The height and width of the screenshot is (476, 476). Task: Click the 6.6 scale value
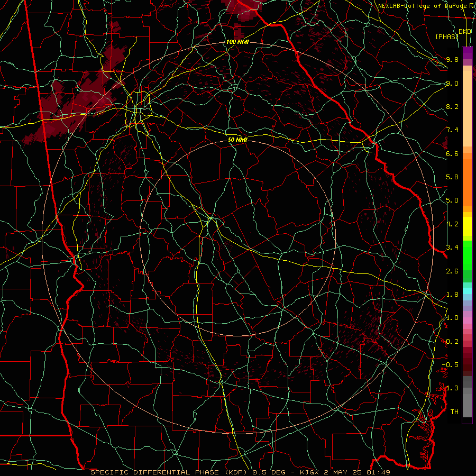(x=452, y=153)
